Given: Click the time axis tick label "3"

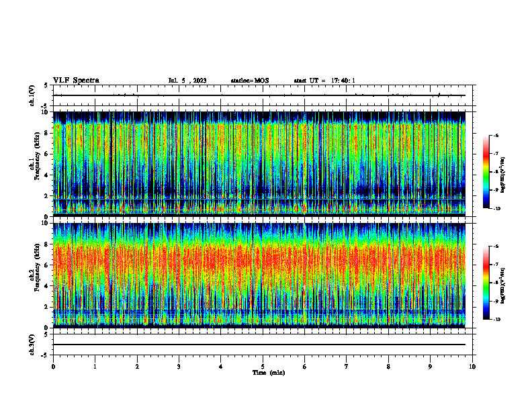Looking at the screenshot, I should click(179, 367).
